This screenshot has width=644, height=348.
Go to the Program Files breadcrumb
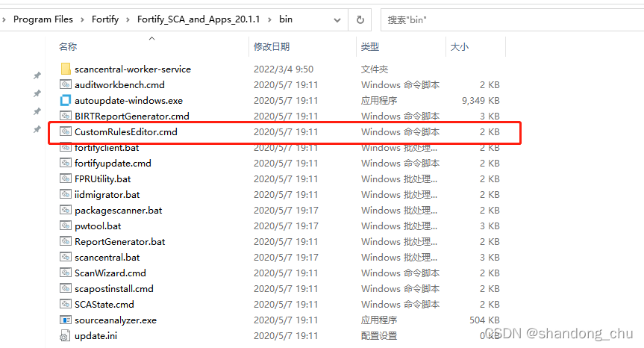tap(43, 19)
